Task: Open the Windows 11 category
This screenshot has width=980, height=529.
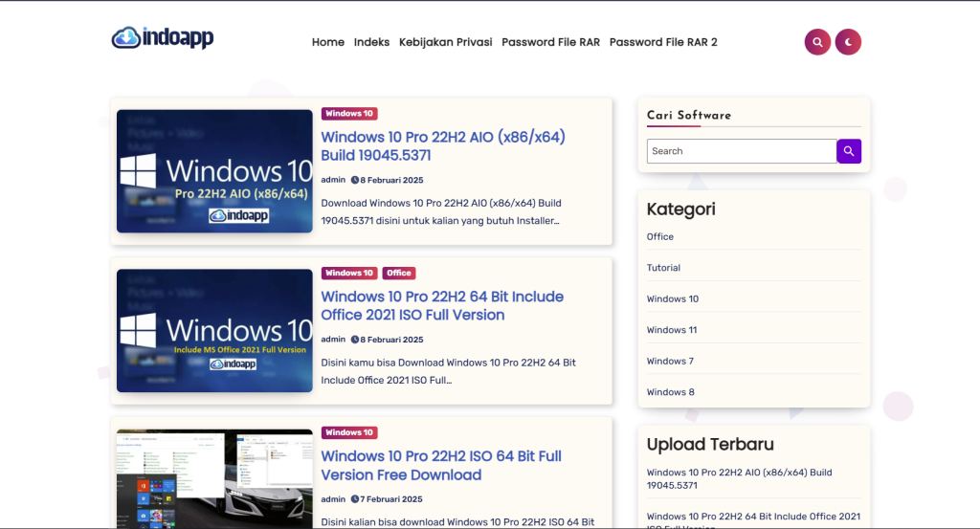Action: pyautogui.click(x=672, y=330)
